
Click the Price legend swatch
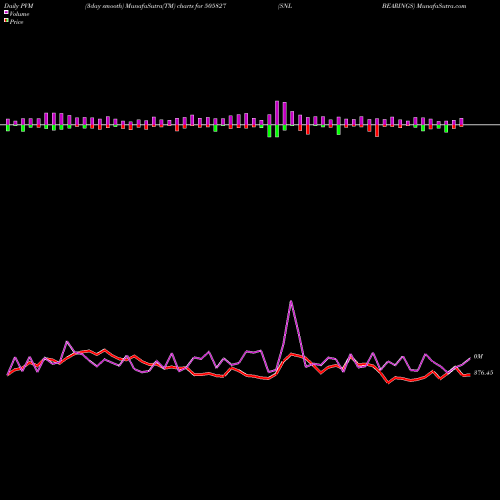[6, 21]
